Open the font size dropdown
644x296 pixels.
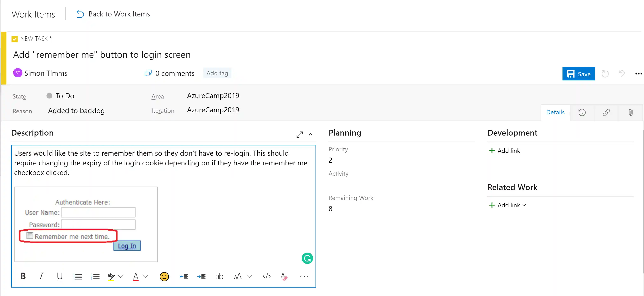point(249,276)
